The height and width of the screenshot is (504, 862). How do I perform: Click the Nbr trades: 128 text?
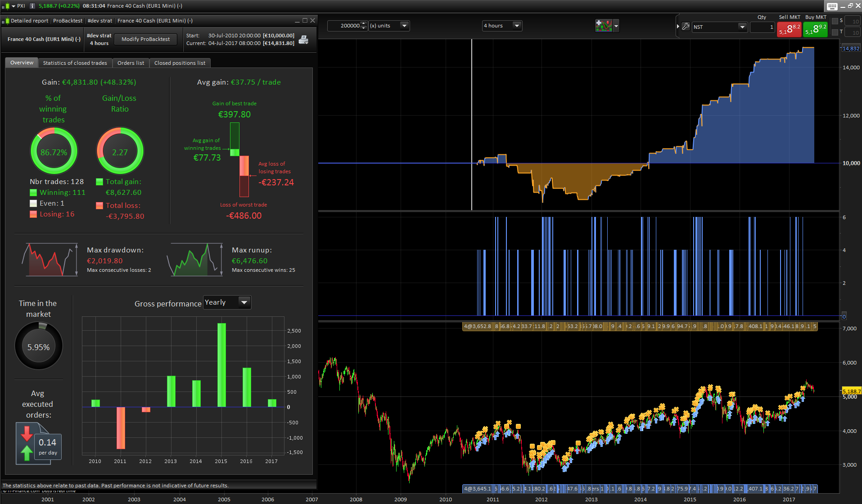tap(57, 182)
